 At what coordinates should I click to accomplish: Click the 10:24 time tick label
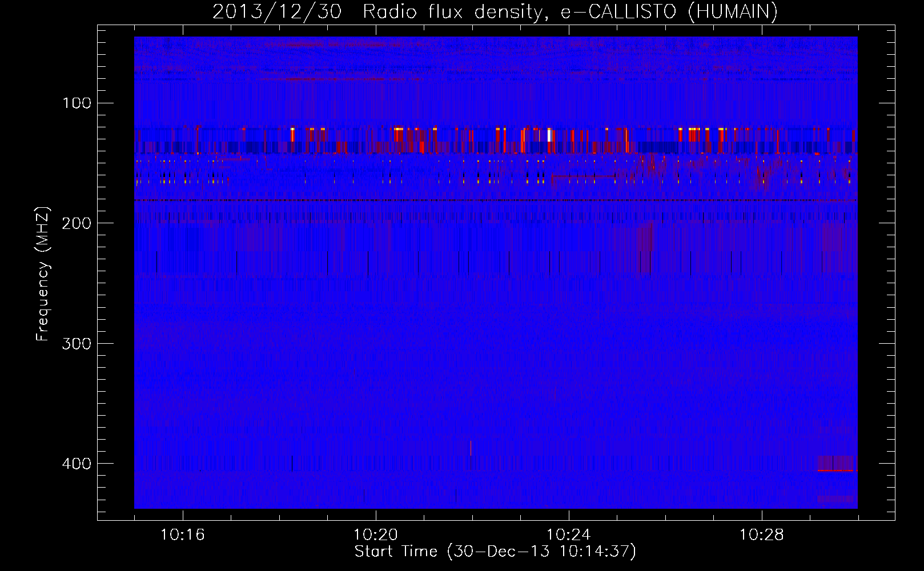(569, 535)
